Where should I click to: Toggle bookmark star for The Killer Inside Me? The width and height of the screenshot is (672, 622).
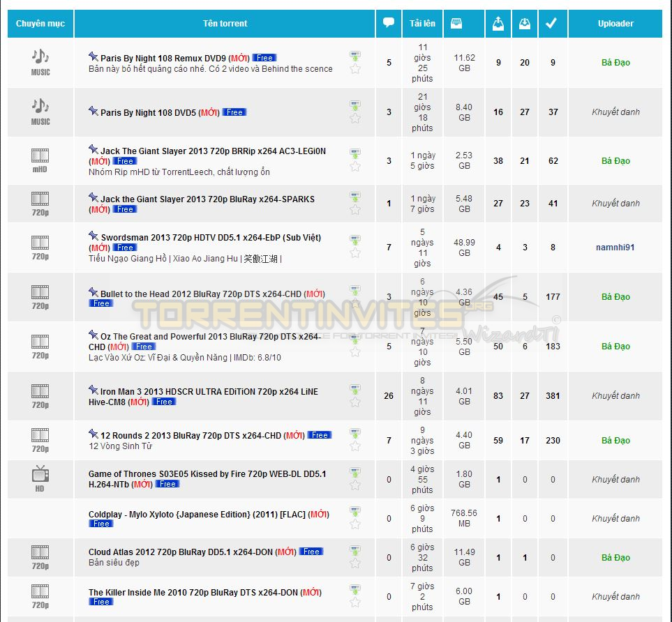tap(355, 602)
